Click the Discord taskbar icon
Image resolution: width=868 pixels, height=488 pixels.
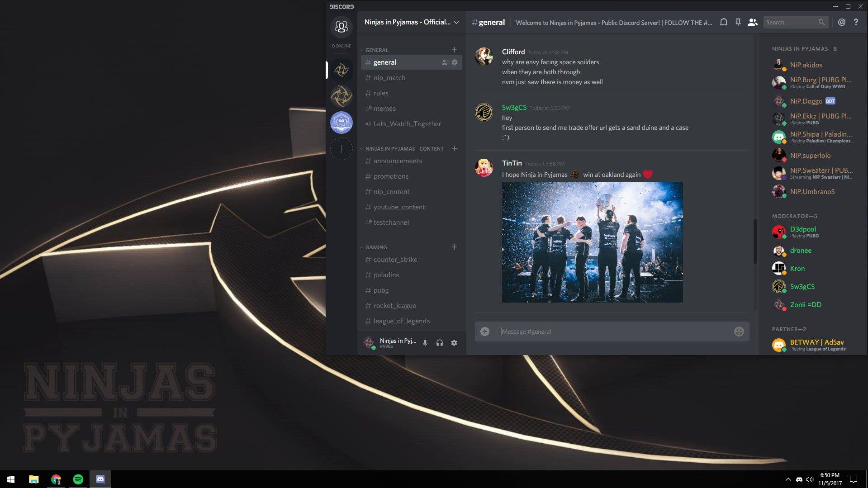coord(100,479)
